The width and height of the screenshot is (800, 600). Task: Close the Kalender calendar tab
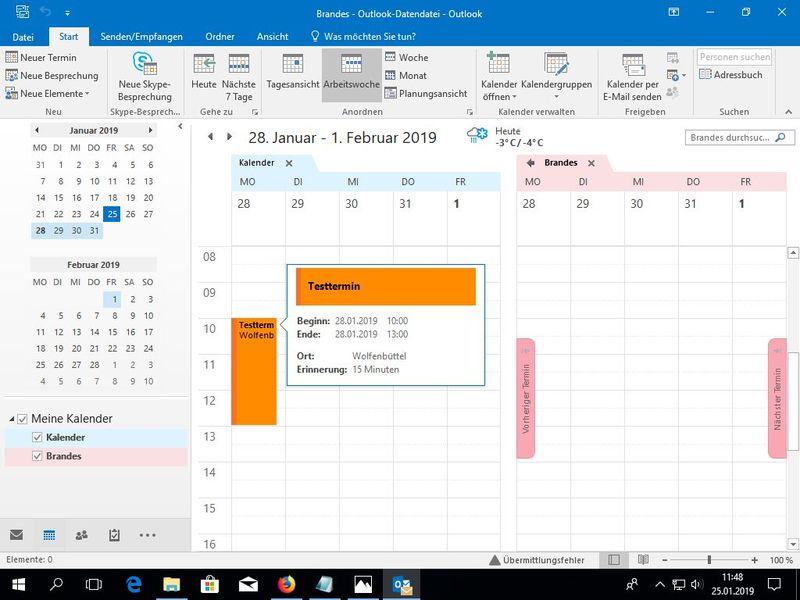point(289,163)
